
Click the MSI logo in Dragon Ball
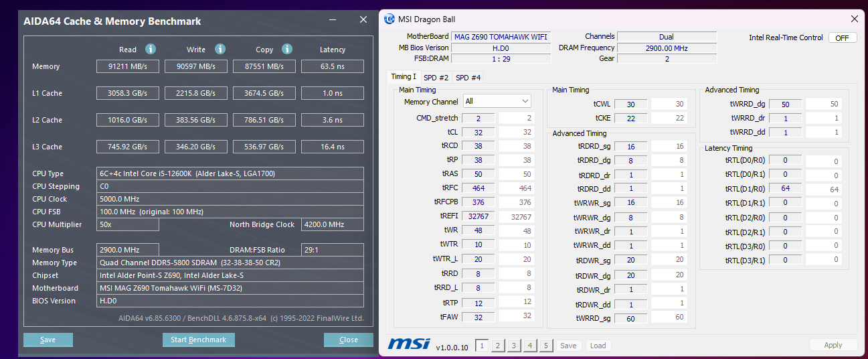click(409, 344)
